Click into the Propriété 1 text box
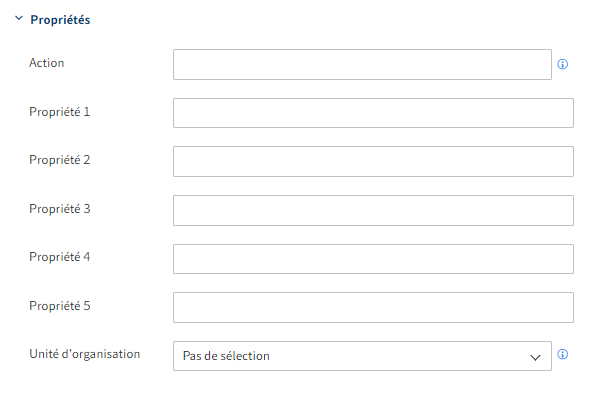Screen dimensions: 590x395 click(x=373, y=113)
